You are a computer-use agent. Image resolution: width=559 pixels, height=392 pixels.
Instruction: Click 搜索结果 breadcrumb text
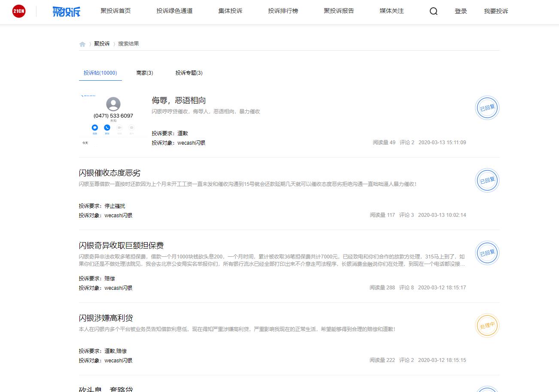click(x=128, y=44)
